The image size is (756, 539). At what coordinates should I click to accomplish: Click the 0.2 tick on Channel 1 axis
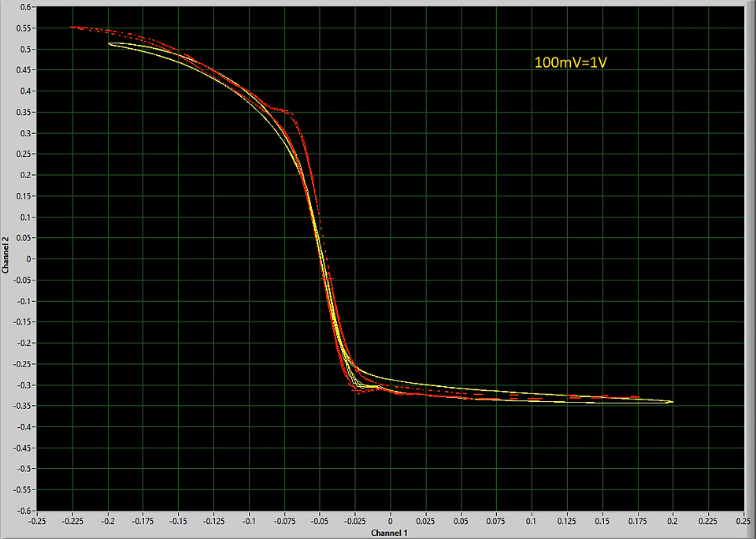[673, 521]
